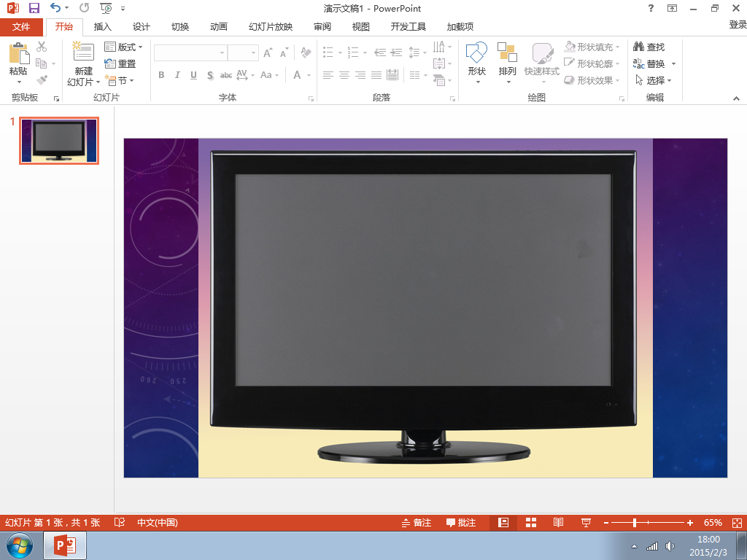Align text left
The image size is (747, 560).
point(328,75)
